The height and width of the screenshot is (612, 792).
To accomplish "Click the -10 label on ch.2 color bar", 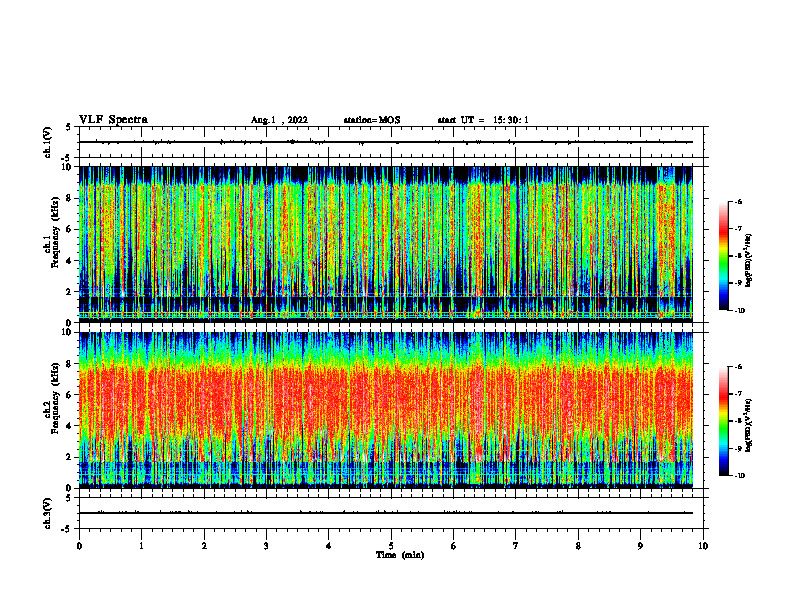I will (x=740, y=476).
